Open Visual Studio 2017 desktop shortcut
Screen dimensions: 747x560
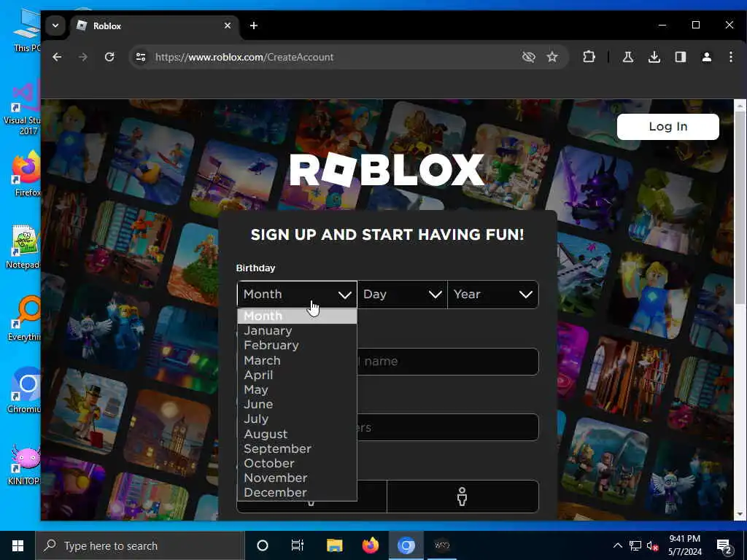(23, 109)
